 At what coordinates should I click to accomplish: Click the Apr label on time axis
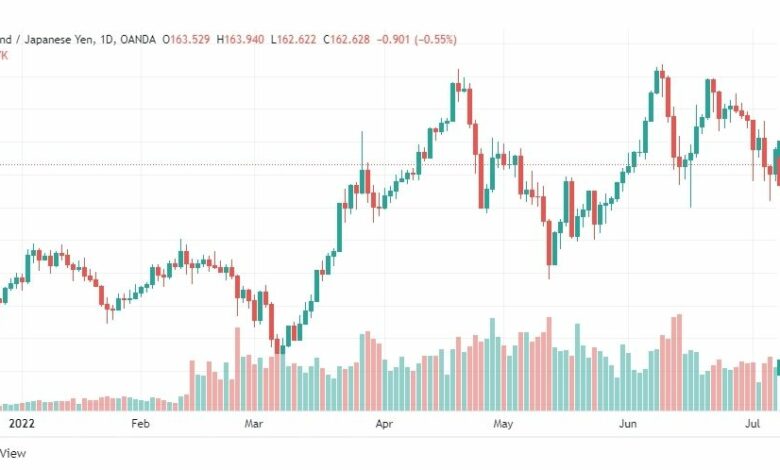384,424
